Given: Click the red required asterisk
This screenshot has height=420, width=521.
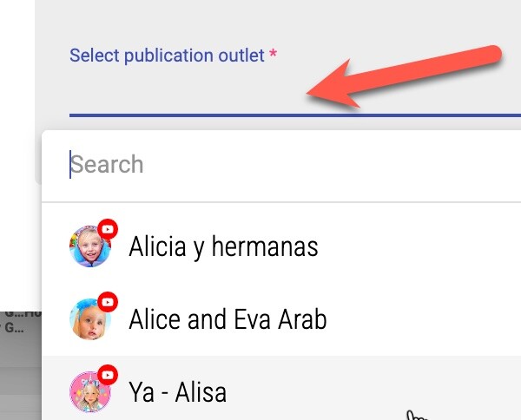Looking at the screenshot, I should (x=273, y=56).
